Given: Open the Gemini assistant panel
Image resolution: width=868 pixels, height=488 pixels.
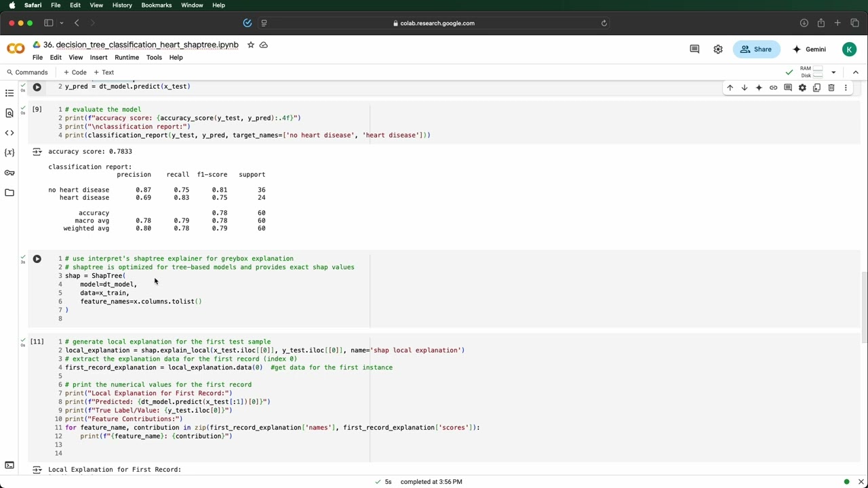Looking at the screenshot, I should pyautogui.click(x=810, y=49).
